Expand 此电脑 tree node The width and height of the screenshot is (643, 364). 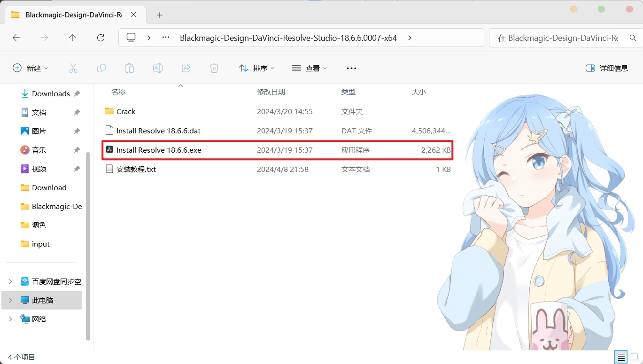click(x=10, y=300)
